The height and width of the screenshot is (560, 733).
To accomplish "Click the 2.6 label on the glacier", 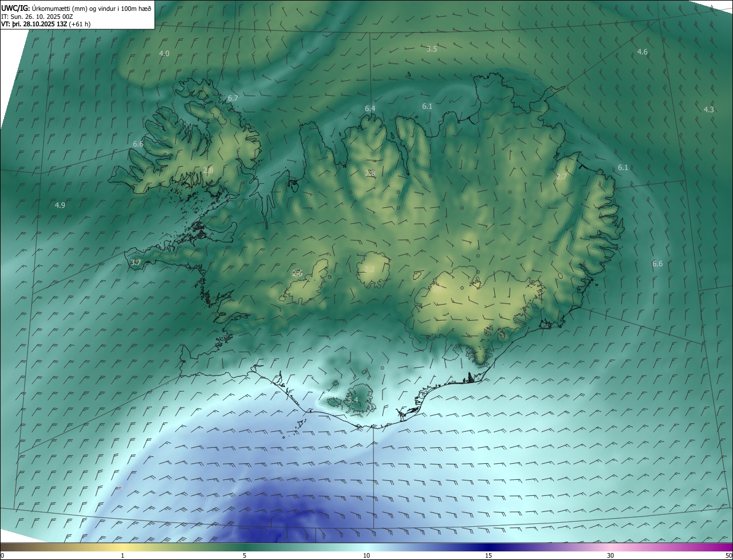I will 297,273.
